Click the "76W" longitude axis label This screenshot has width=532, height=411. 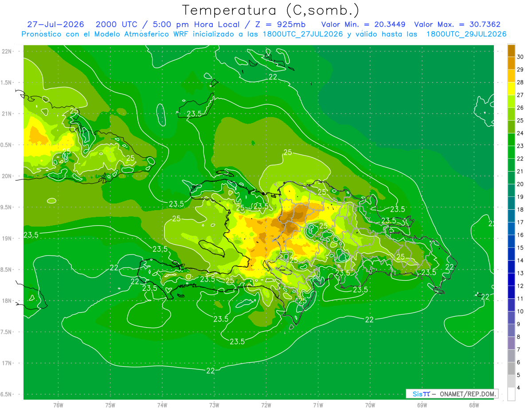click(58, 405)
